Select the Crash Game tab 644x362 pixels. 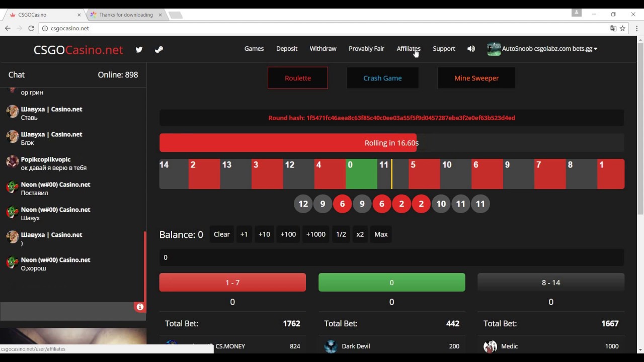click(x=382, y=78)
